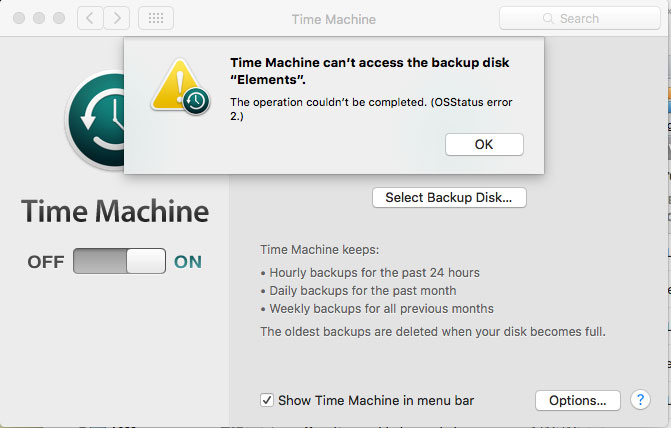Click 'The oldest backups are deleted' text
Viewport: 671px width, 428px height.
pyautogui.click(x=433, y=332)
